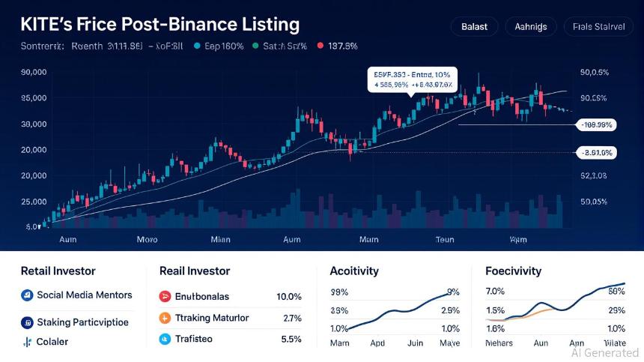Viewport: 644px width, 362px height.
Task: Click the orange Ttraking Maturlor icon
Action: click(x=165, y=318)
